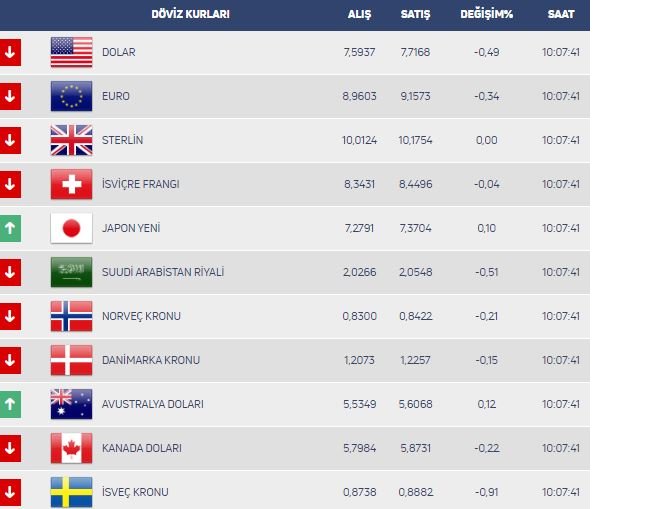The height and width of the screenshot is (509, 670).
Task: Click the red down arrow beside Dolar
Action: (x=10, y=52)
